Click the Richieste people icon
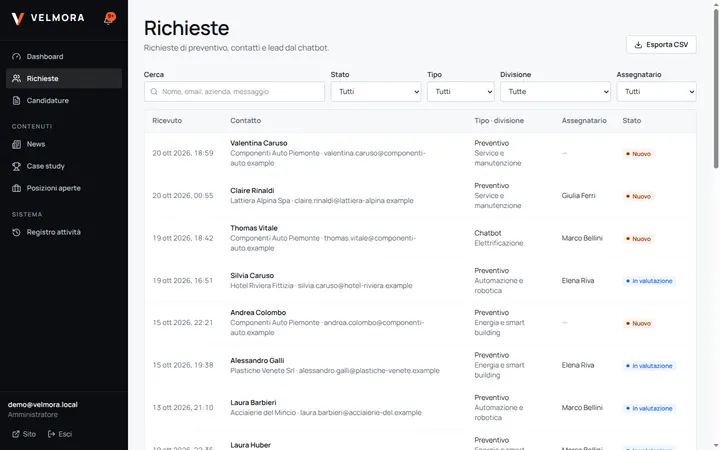Viewport: 720px width, 450px height. coord(17,79)
